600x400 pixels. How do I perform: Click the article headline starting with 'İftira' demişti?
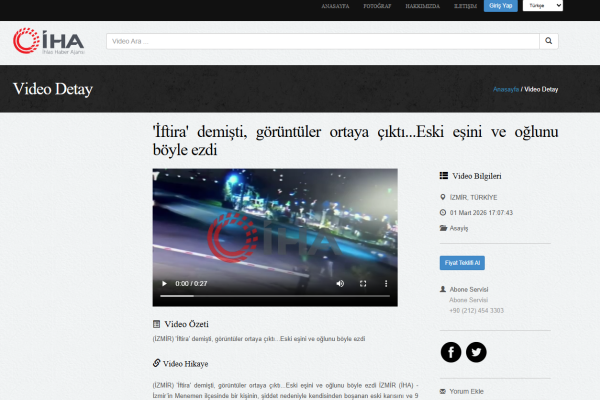tap(355, 140)
